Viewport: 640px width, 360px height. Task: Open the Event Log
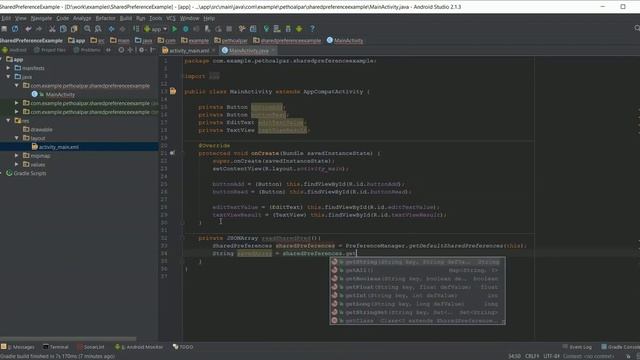pos(577,347)
